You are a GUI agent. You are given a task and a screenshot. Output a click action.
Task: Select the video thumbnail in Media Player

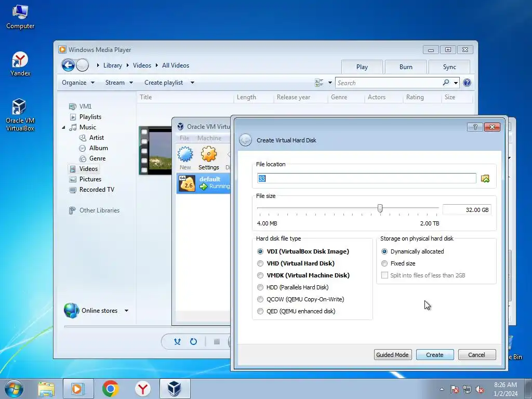(156, 150)
